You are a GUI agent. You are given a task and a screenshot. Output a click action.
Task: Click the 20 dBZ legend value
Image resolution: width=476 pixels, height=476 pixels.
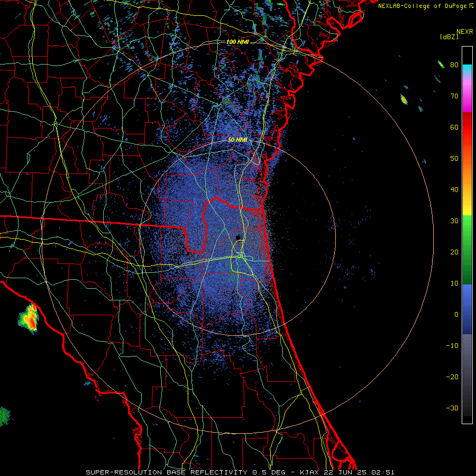pos(454,252)
